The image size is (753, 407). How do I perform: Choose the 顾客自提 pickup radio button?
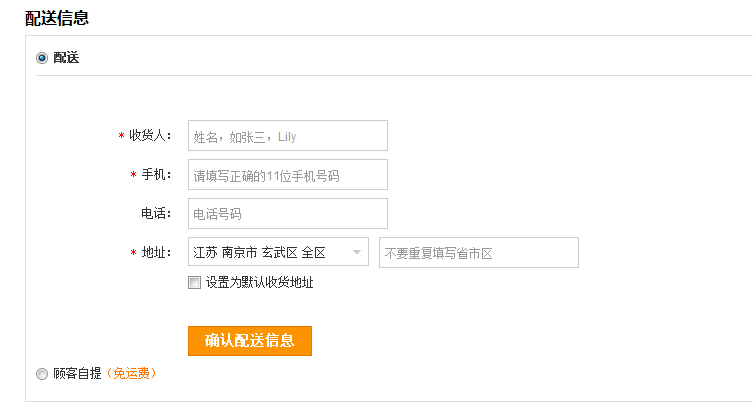coord(42,374)
